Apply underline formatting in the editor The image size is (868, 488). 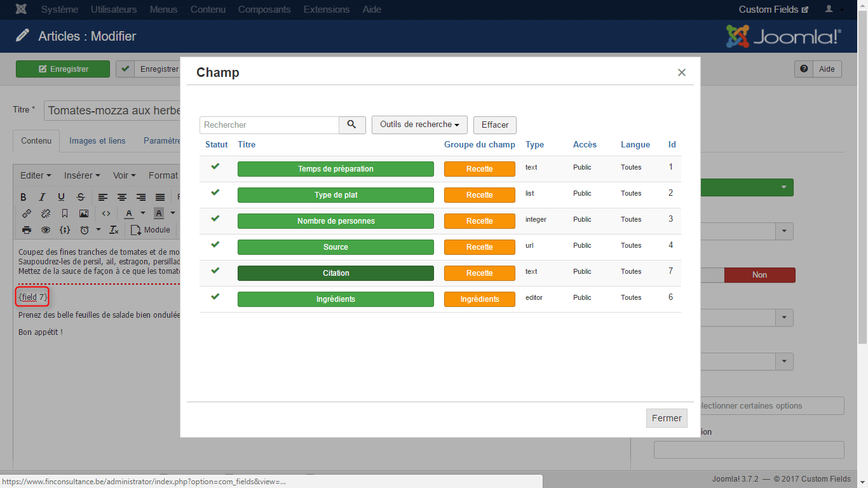[x=62, y=197]
